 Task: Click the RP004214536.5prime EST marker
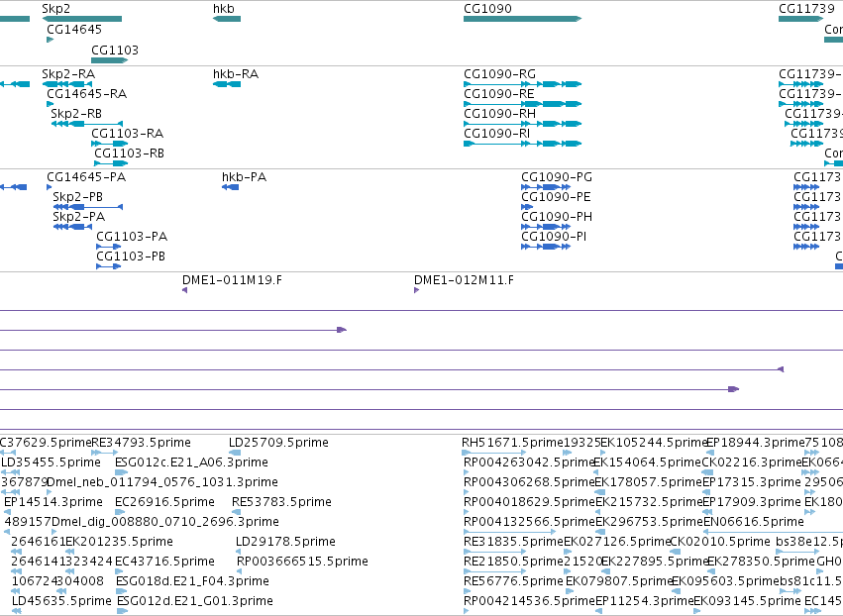(x=466, y=611)
